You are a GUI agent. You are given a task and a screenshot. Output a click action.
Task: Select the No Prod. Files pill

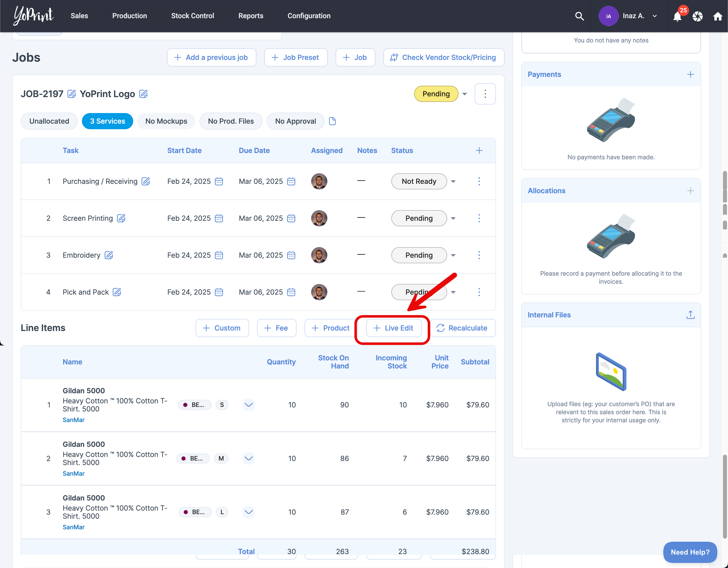[x=231, y=121]
